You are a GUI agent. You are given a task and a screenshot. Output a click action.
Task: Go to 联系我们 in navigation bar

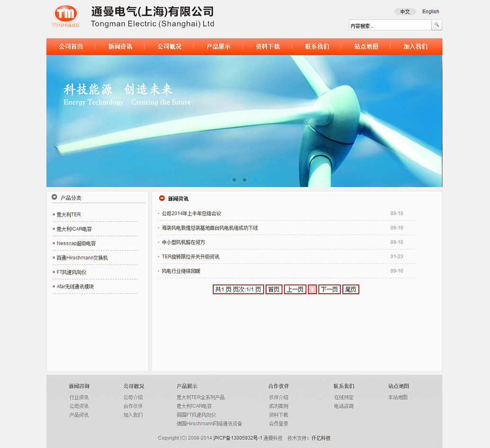[x=317, y=46]
